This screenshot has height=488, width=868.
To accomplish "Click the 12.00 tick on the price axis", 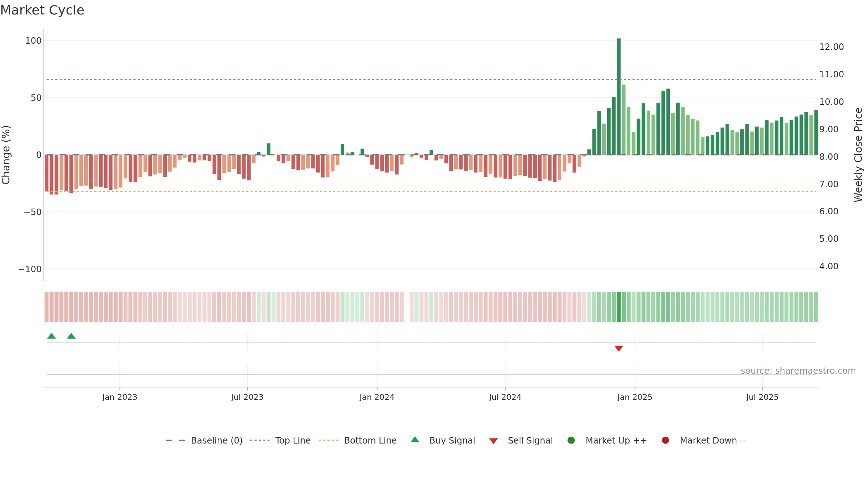I will [831, 47].
